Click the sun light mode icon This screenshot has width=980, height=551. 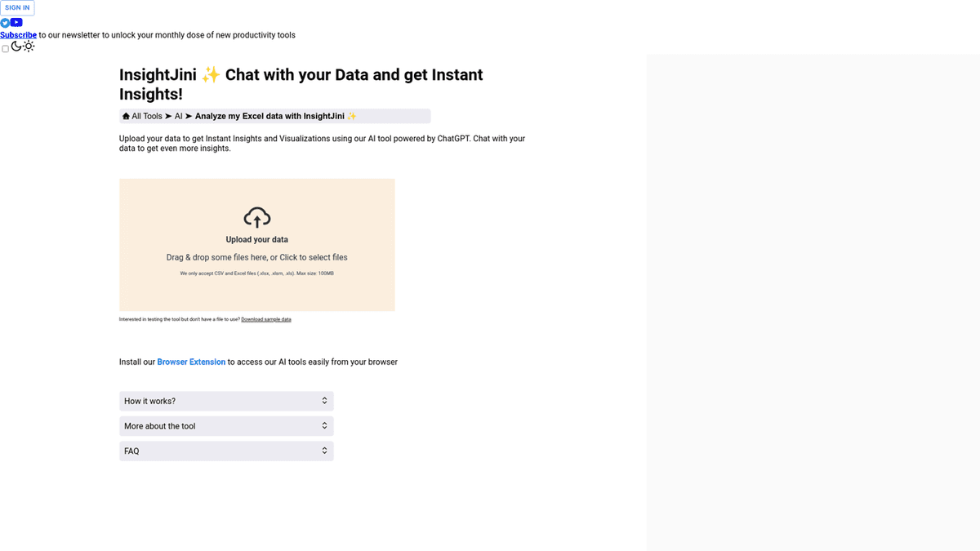(29, 47)
